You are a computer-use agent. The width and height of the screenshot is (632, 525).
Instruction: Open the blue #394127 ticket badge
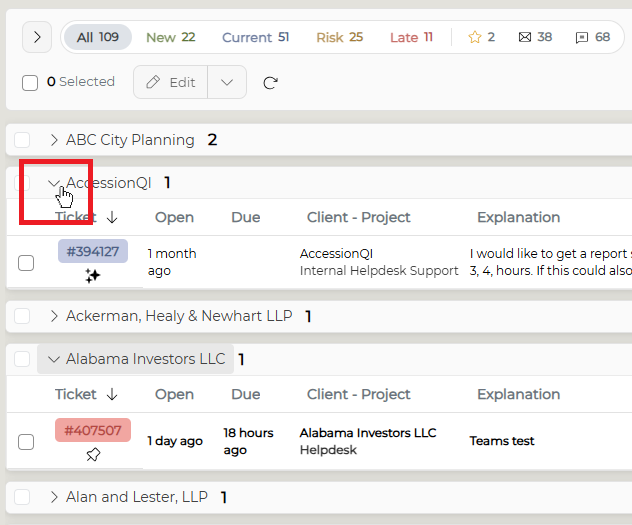(93, 251)
